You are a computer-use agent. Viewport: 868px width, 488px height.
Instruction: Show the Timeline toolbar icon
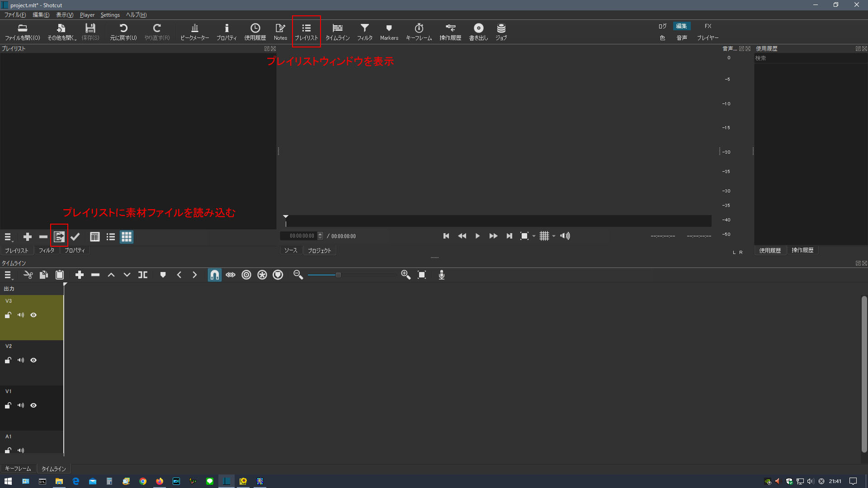[x=337, y=32]
